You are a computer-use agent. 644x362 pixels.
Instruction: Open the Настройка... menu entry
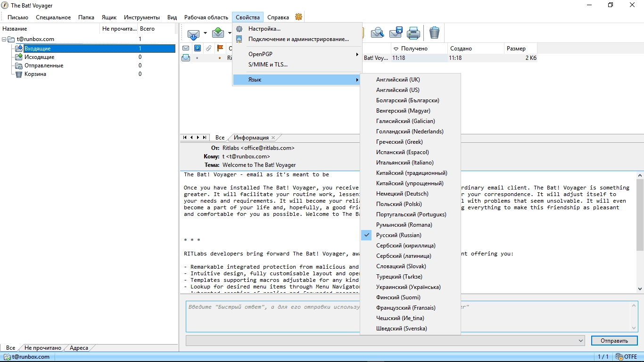tap(297, 29)
